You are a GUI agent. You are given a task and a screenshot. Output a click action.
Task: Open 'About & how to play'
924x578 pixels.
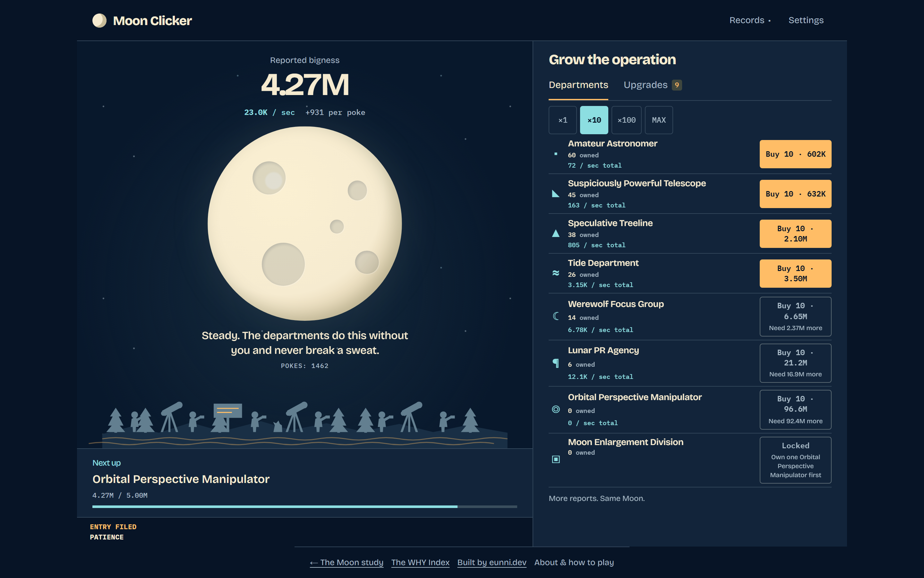(x=574, y=562)
